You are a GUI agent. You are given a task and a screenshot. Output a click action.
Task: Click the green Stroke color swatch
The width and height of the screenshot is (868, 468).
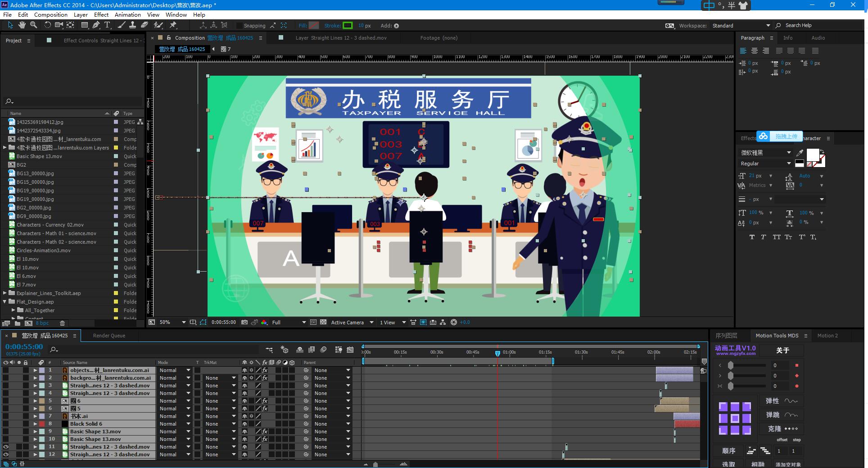[x=348, y=26]
